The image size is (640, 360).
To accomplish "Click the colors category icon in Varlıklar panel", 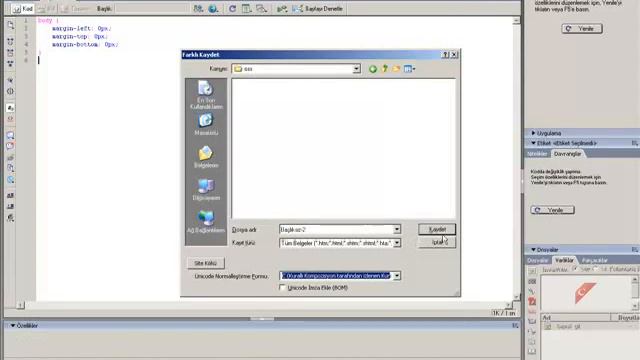I will pos(532,282).
